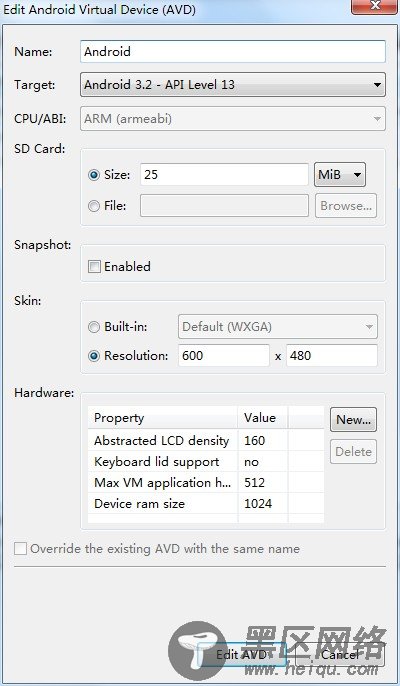Click the Property column header
Image resolution: width=400 pixels, height=686 pixels.
(x=163, y=418)
